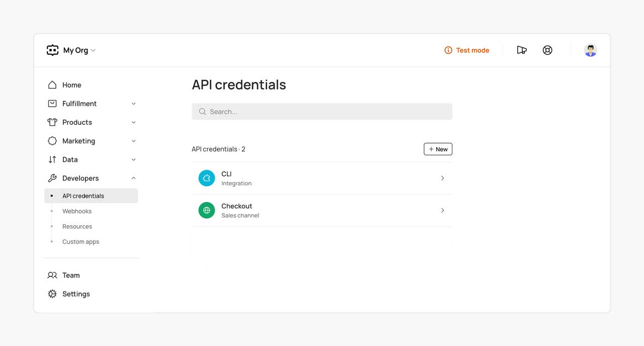Click the announcements megaphone icon
Image resolution: width=644 pixels, height=346 pixels.
[522, 50]
